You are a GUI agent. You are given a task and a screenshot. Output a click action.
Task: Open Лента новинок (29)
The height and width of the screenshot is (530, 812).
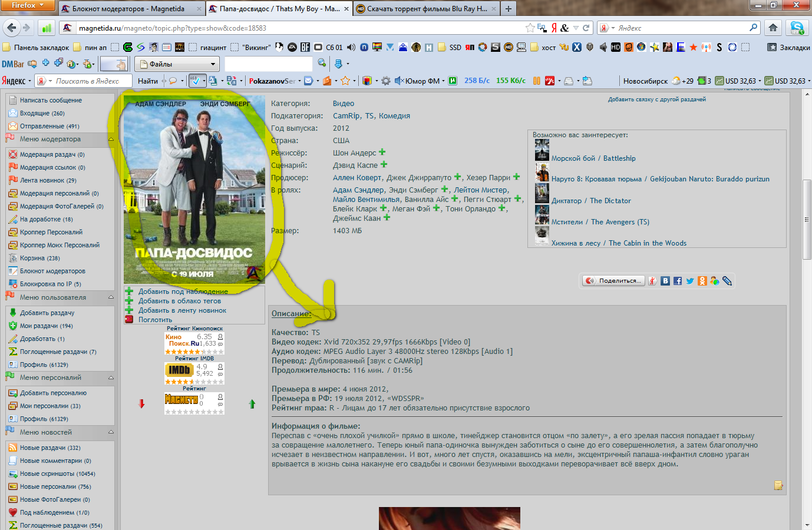(x=48, y=180)
